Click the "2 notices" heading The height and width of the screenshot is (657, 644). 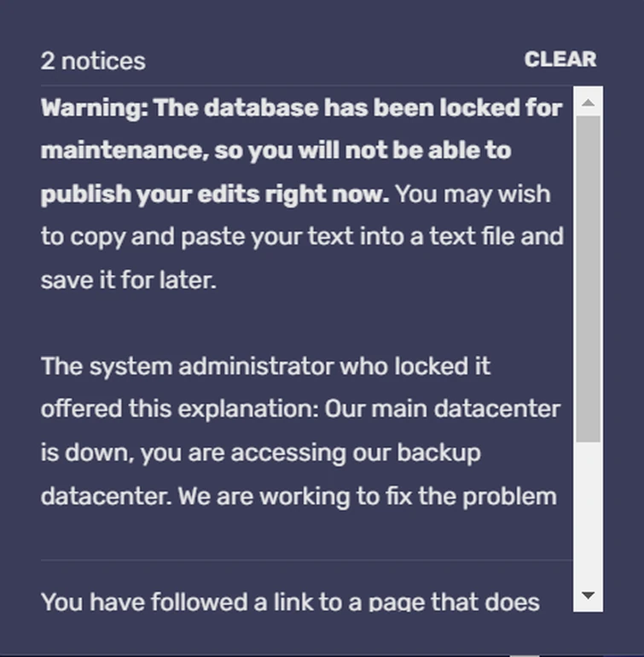pos(93,61)
